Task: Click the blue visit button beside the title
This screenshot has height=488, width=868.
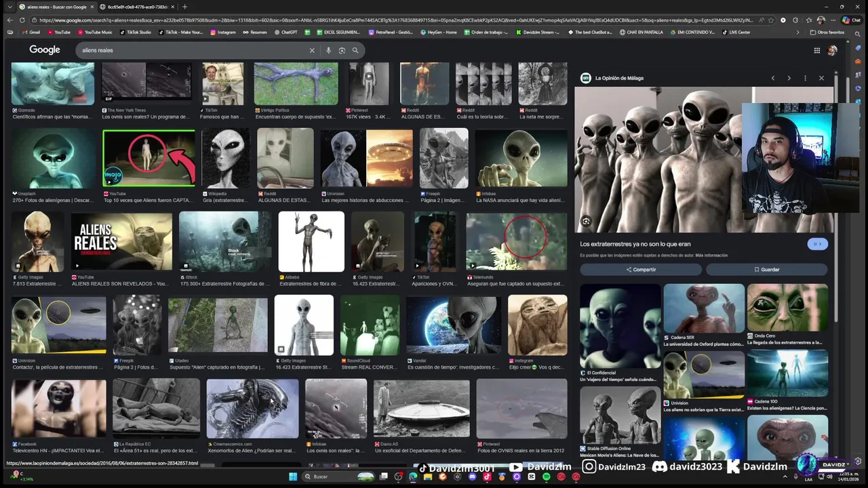Action: click(x=818, y=244)
